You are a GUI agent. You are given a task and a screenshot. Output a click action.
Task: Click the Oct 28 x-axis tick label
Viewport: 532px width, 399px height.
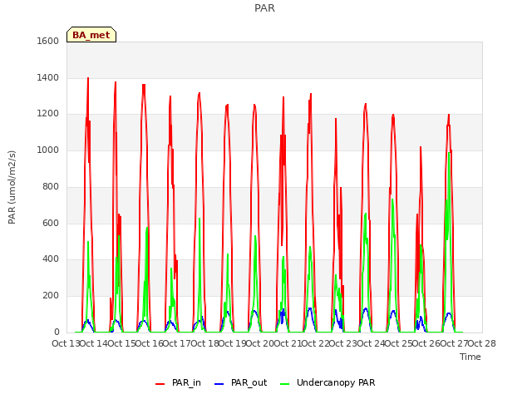tap(482, 343)
